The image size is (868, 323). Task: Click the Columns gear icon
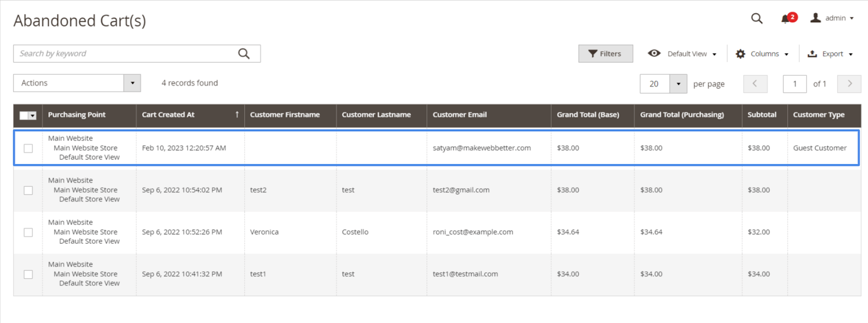[741, 54]
